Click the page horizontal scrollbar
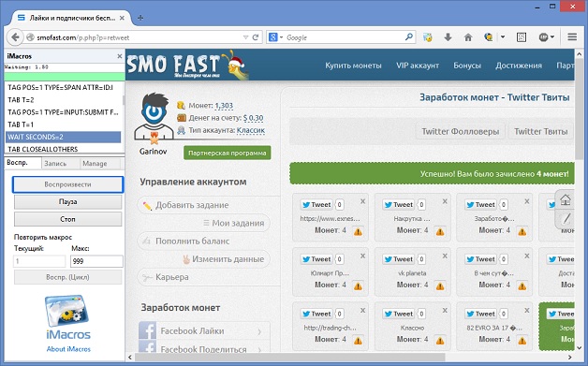Screen dimensions: 588x366 tap(289, 357)
